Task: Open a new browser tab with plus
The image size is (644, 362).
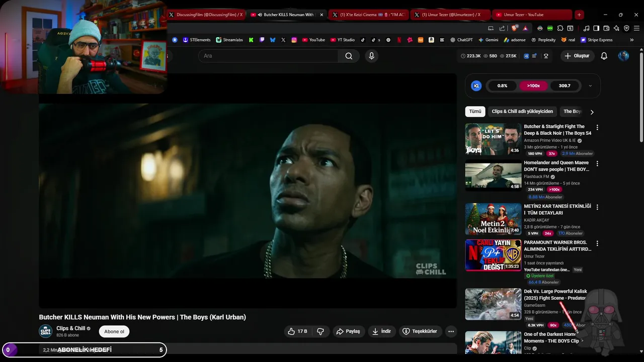Action: [x=579, y=15]
